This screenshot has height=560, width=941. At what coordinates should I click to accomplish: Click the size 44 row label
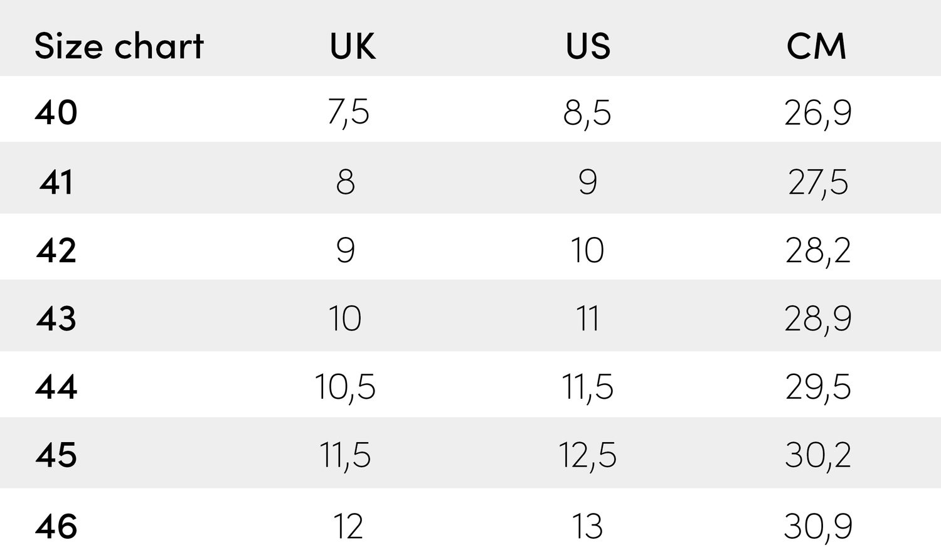(x=56, y=386)
